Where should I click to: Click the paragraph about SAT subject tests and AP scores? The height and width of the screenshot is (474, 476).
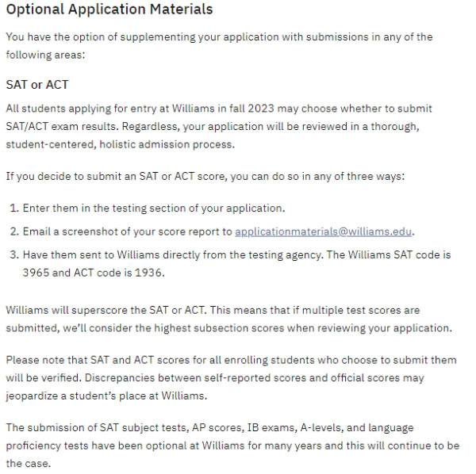point(230,445)
